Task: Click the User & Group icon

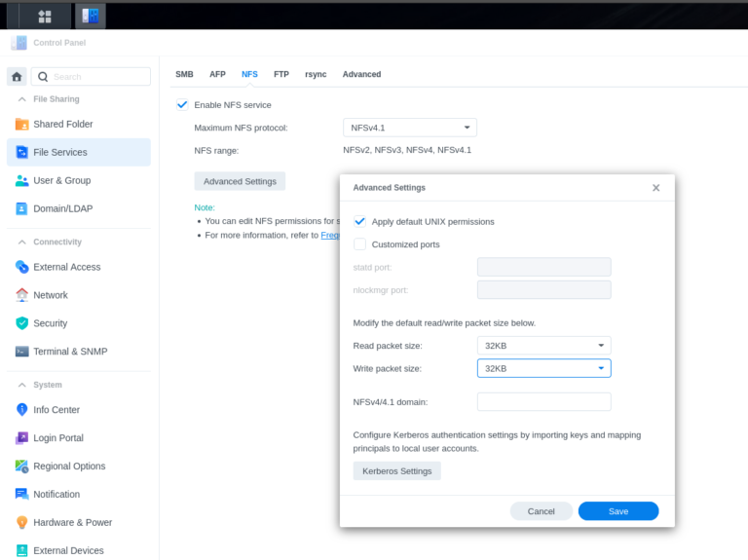Action: coord(22,180)
